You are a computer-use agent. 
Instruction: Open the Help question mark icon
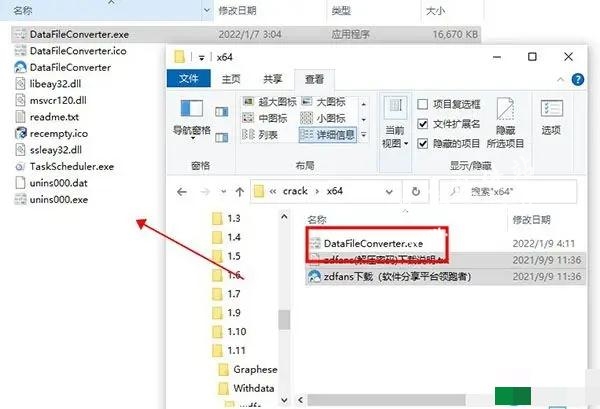click(x=578, y=80)
